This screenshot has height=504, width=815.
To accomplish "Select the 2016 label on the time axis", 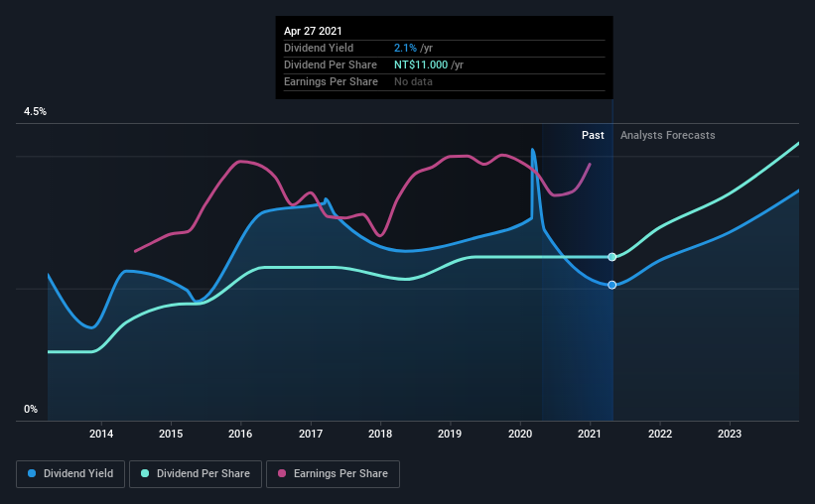I will pos(240,434).
